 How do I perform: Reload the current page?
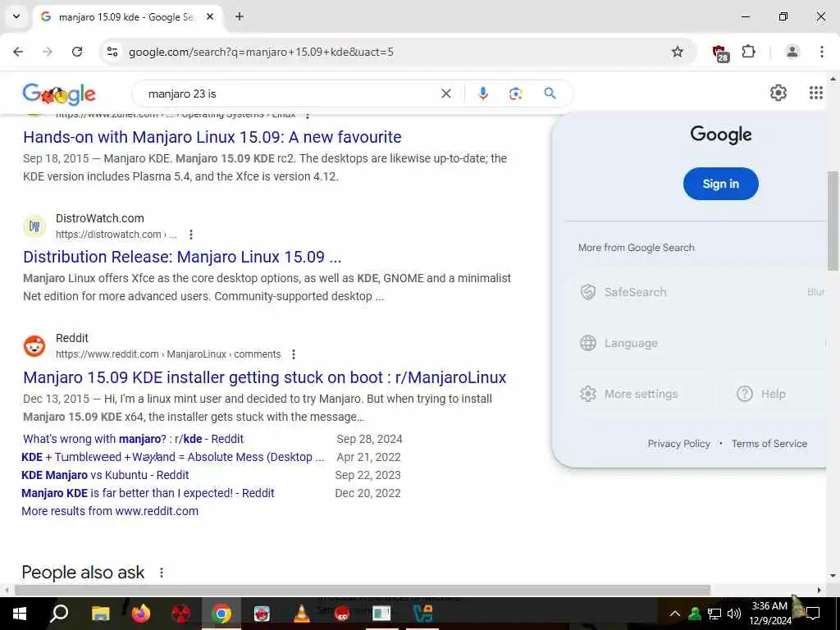pos(77,52)
